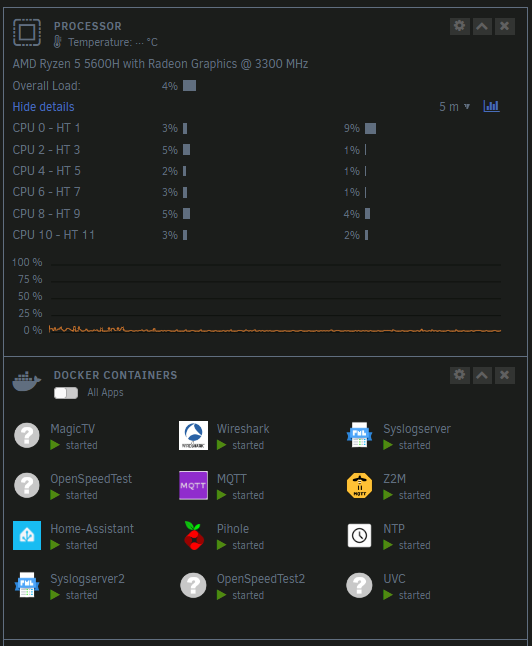The image size is (532, 646).
Task: Click the NTP clock icon
Action: [359, 536]
